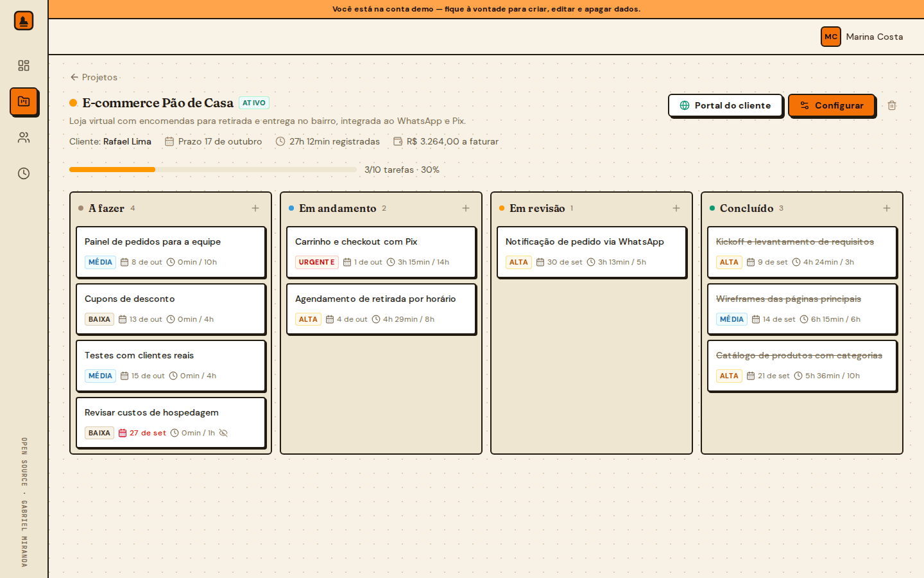Open Catálogo de produtos com categorias card
The height and width of the screenshot is (578, 924).
tap(802, 365)
